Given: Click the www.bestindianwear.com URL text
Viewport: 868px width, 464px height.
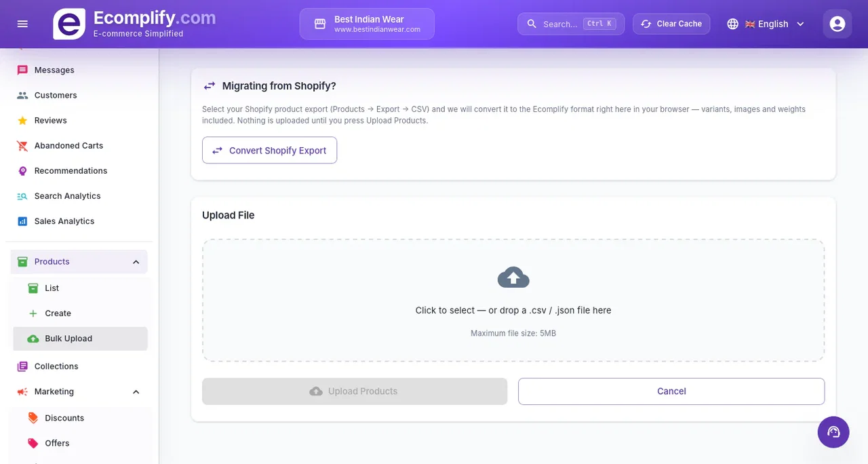Looking at the screenshot, I should click(x=377, y=30).
